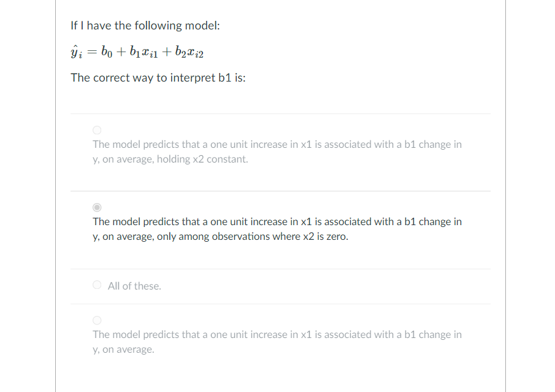This screenshot has height=392, width=555.
Task: Click the regression equation formula
Action: (136, 52)
